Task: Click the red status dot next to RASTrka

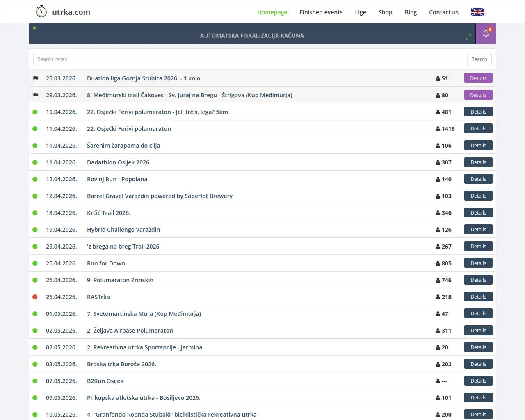Action: pos(35,297)
